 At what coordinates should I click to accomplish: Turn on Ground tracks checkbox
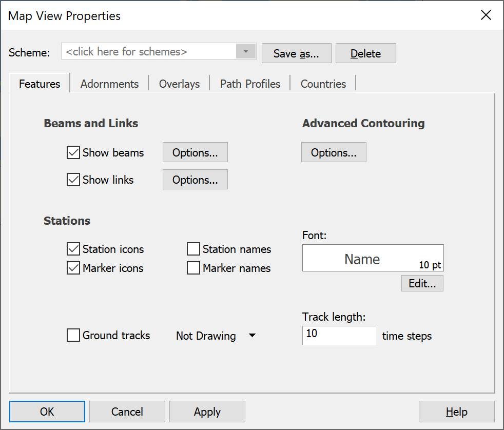coord(73,335)
